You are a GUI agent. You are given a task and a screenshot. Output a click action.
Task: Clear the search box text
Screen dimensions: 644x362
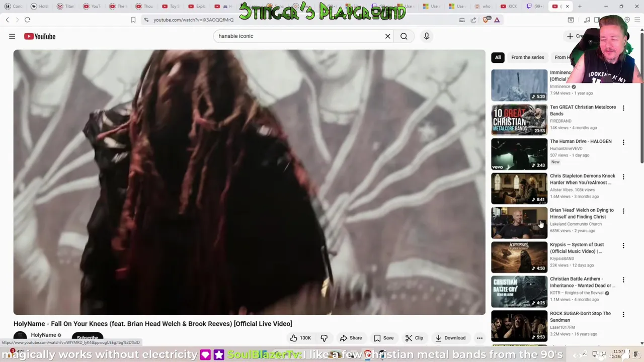pyautogui.click(x=387, y=36)
